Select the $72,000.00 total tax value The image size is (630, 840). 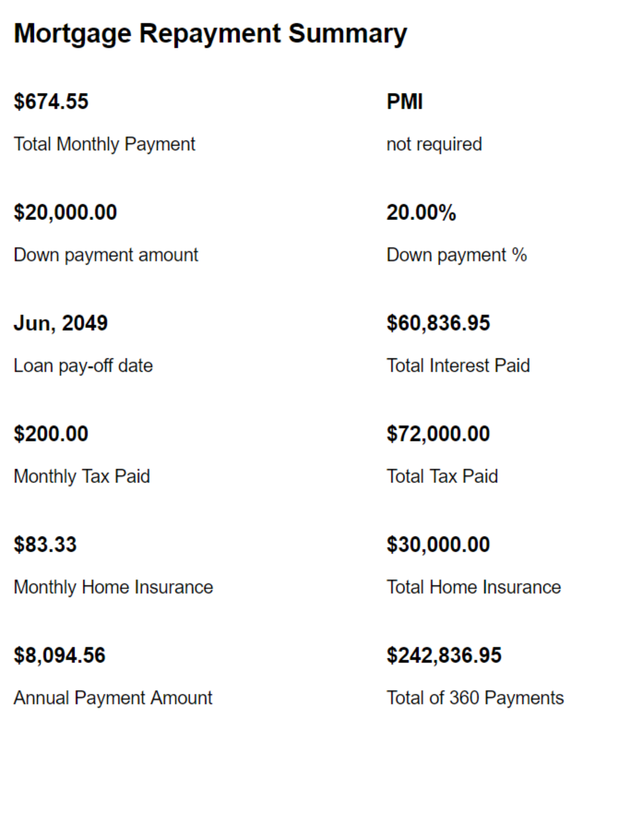click(x=438, y=433)
